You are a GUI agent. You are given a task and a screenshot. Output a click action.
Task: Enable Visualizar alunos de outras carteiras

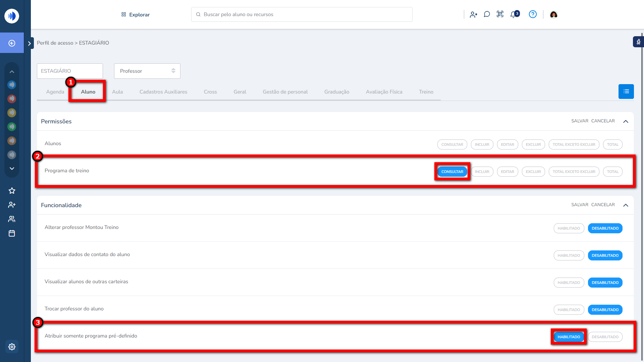[x=569, y=283]
